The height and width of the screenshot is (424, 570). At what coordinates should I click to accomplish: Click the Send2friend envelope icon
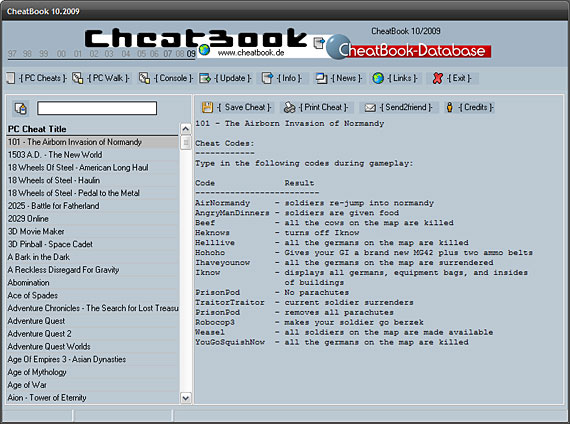click(x=370, y=108)
